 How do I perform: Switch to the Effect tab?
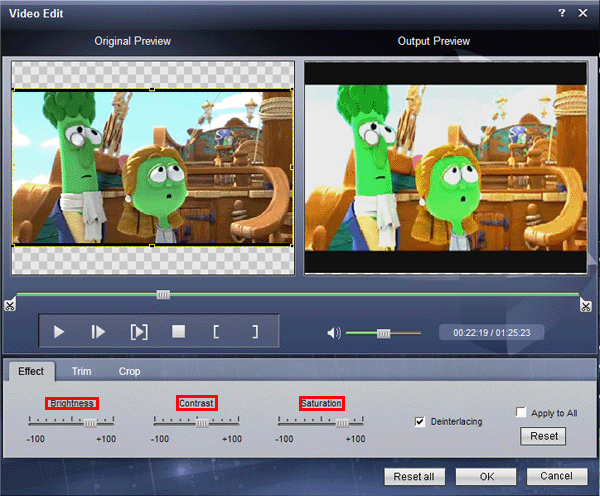tap(31, 371)
